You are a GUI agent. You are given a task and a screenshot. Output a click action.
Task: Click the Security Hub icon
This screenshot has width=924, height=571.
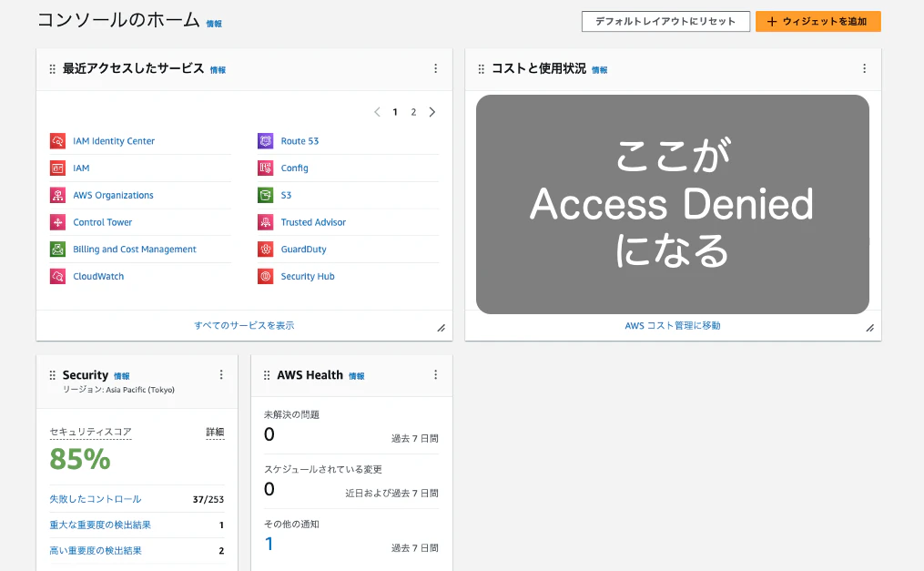tap(266, 276)
